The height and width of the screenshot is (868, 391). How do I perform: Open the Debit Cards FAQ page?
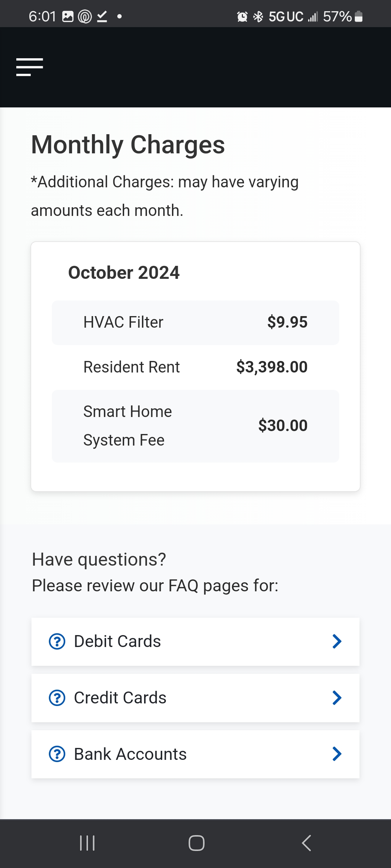[195, 641]
